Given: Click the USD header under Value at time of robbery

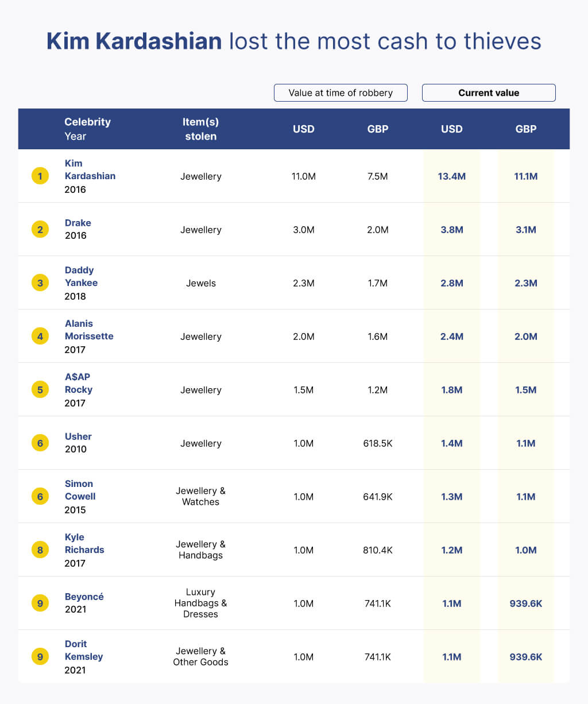Looking at the screenshot, I should coord(304,129).
